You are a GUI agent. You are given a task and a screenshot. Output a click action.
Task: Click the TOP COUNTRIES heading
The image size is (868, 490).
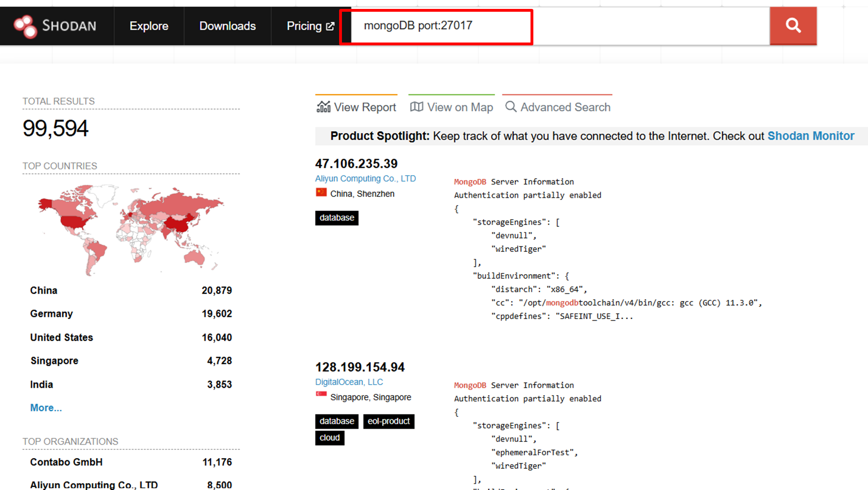click(x=60, y=166)
